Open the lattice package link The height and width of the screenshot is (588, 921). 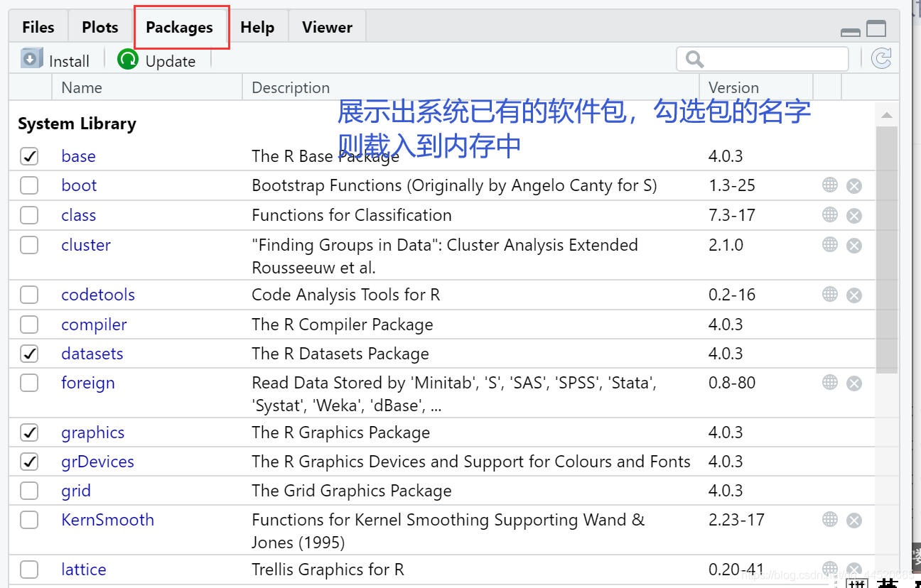tap(84, 570)
